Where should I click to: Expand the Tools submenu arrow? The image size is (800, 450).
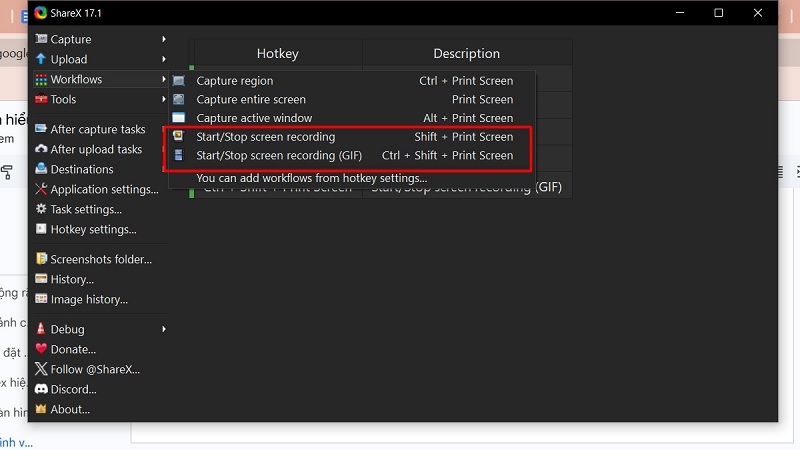(164, 99)
